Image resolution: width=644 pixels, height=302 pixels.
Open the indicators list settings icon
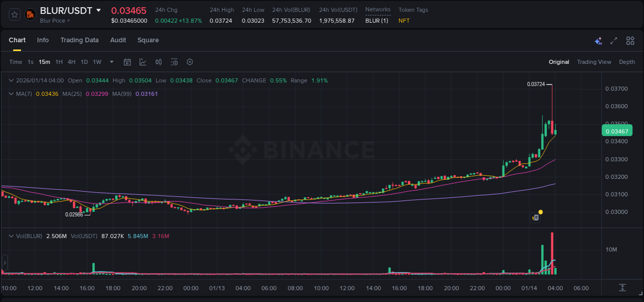(174, 62)
